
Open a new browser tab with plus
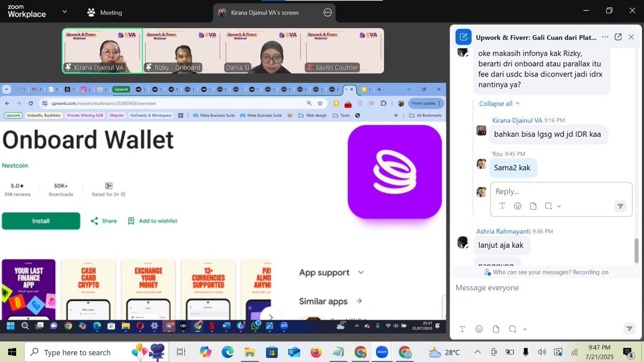coord(379,89)
